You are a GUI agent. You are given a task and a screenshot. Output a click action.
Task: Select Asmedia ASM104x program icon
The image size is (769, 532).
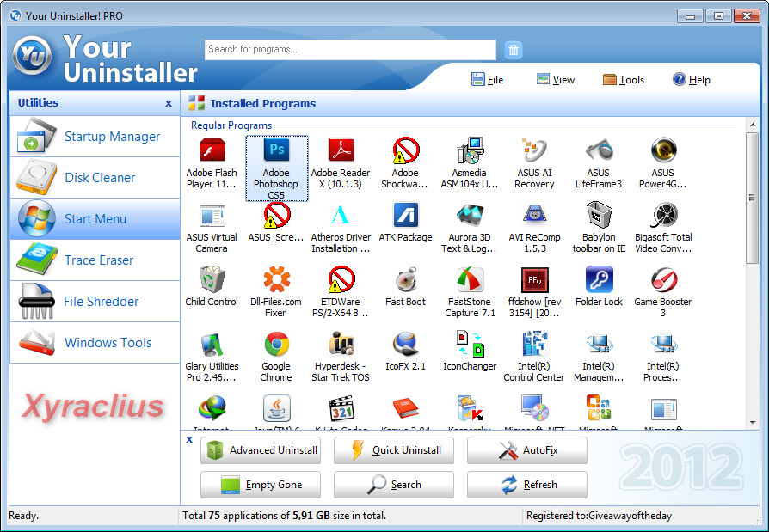(x=470, y=150)
